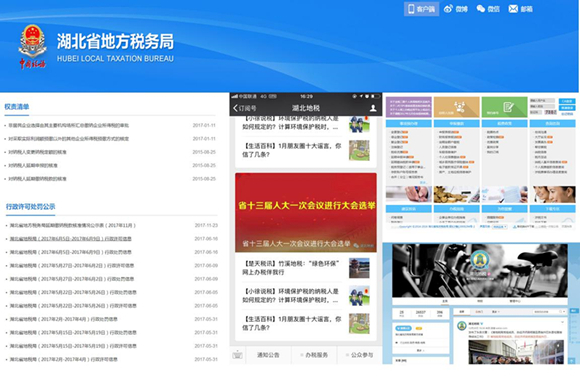Open the 办税服务 bottom menu item
The image size is (580, 378).
(x=314, y=355)
